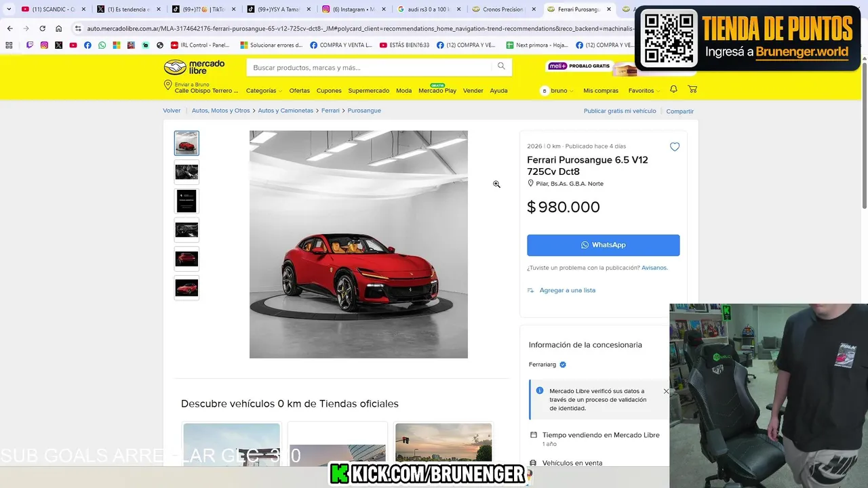Add listing to favorites with heart icon
The image size is (868, 488).
point(675,147)
